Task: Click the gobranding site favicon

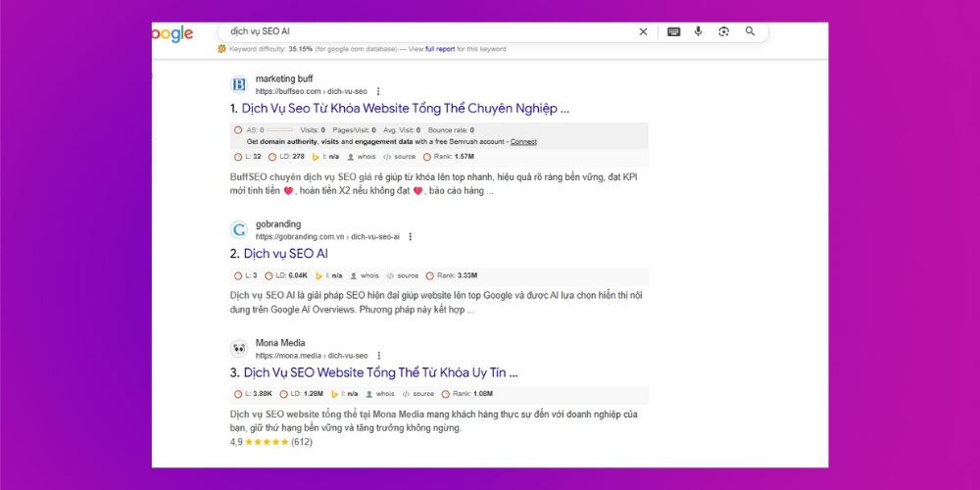Action: 239,230
